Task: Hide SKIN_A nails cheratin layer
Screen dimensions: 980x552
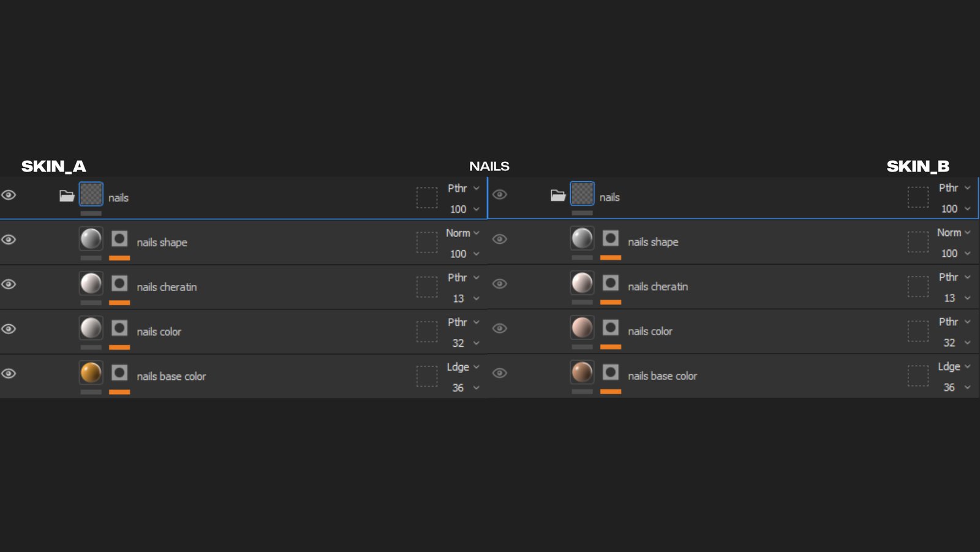Action: 9,284
